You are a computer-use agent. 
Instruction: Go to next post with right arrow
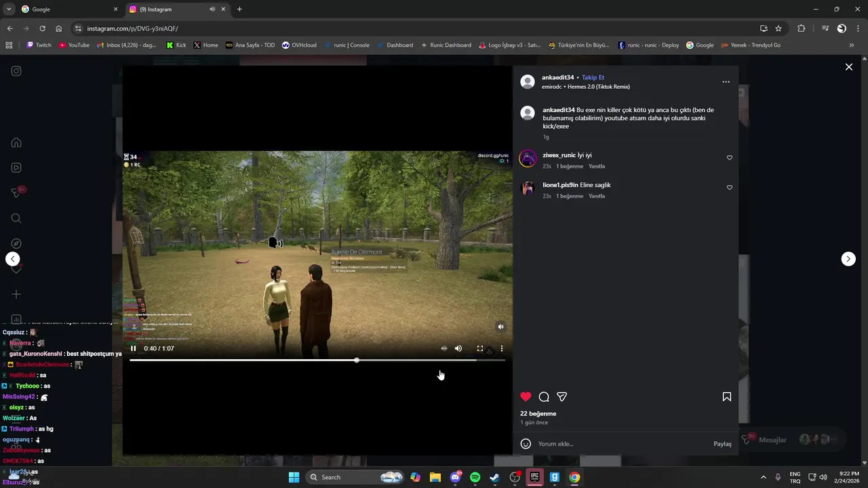click(848, 259)
